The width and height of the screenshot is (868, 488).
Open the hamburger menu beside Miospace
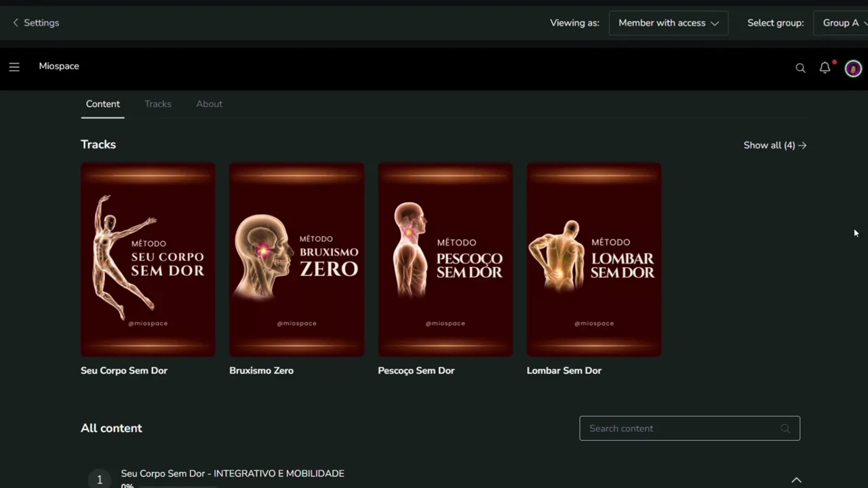click(14, 66)
